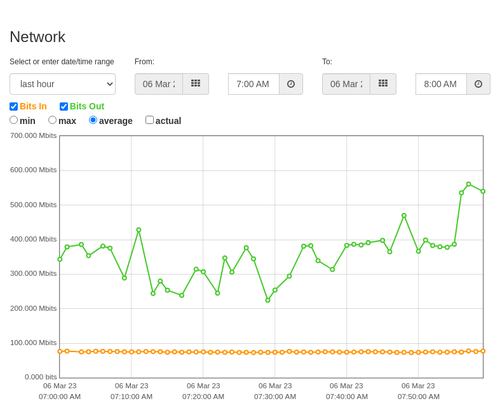Open the To time clock picker icon
Screen dimensions: 500x403
[x=478, y=84]
